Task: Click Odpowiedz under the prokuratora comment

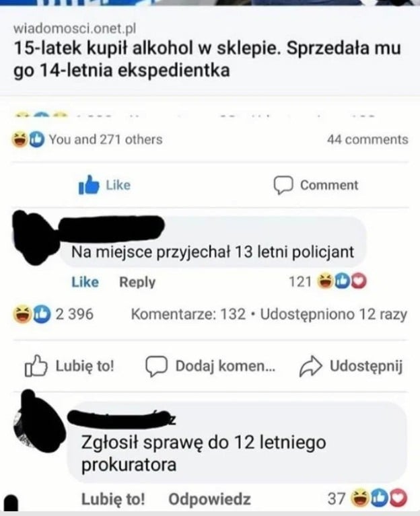Action: point(209,499)
